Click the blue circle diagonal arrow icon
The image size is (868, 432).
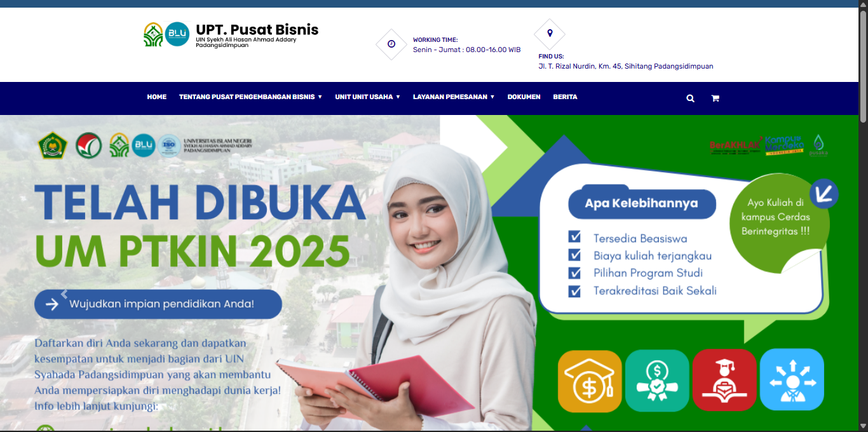point(824,193)
